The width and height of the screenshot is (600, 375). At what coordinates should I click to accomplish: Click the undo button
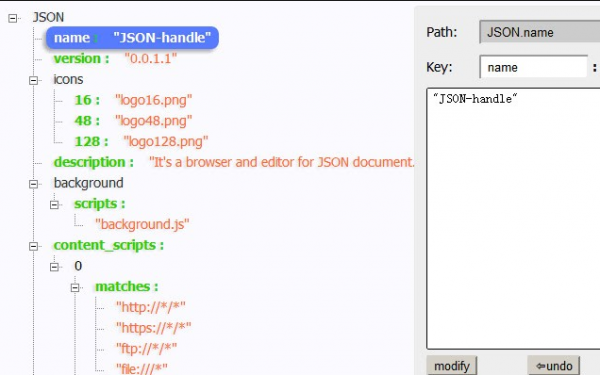[554, 366]
